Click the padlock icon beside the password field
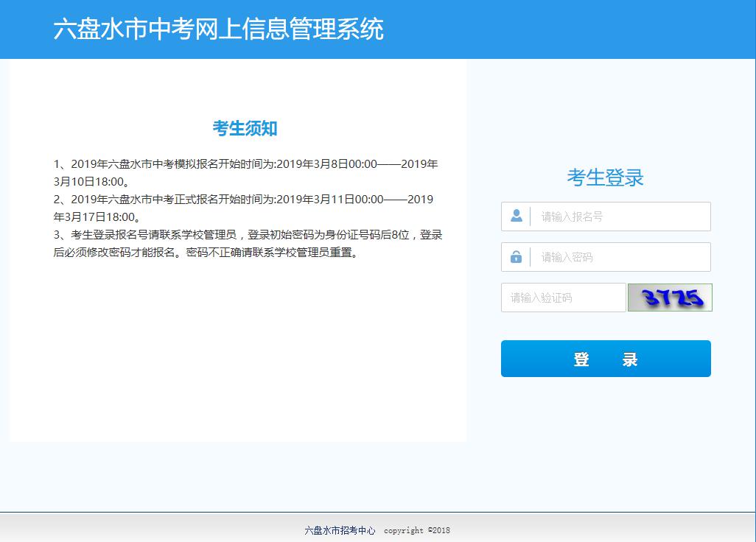Screen dimensions: 756x542 [x=516, y=257]
